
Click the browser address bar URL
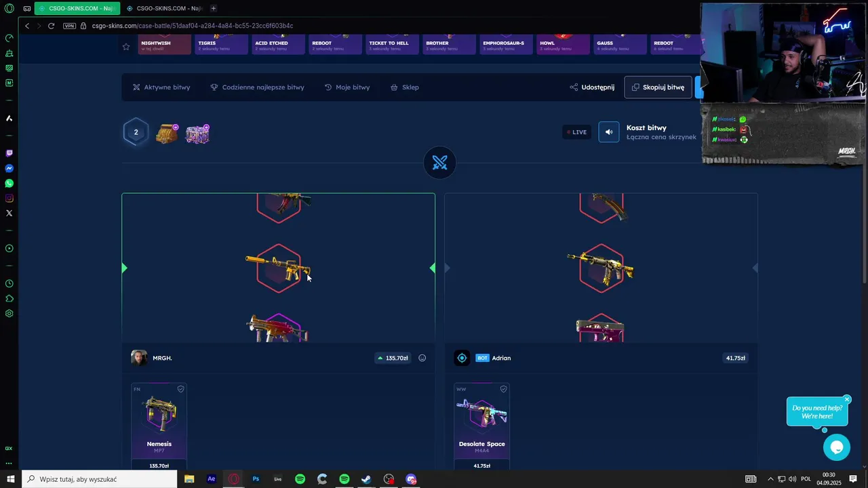click(x=193, y=26)
